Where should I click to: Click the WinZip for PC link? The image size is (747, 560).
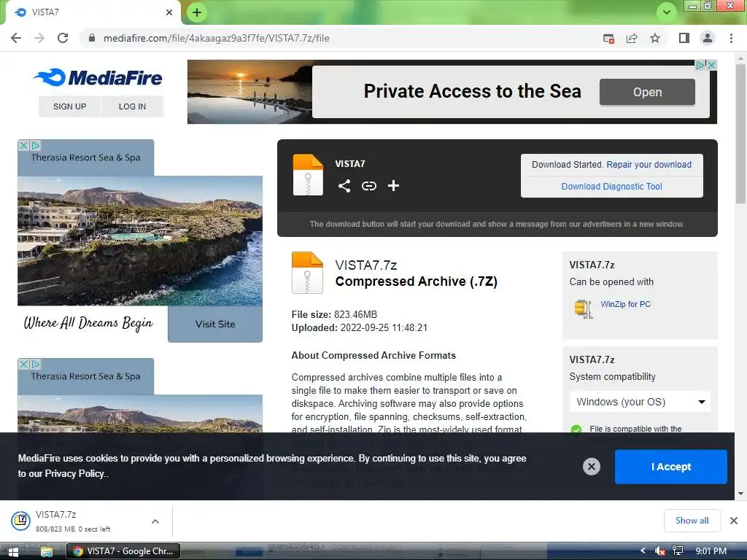click(625, 304)
